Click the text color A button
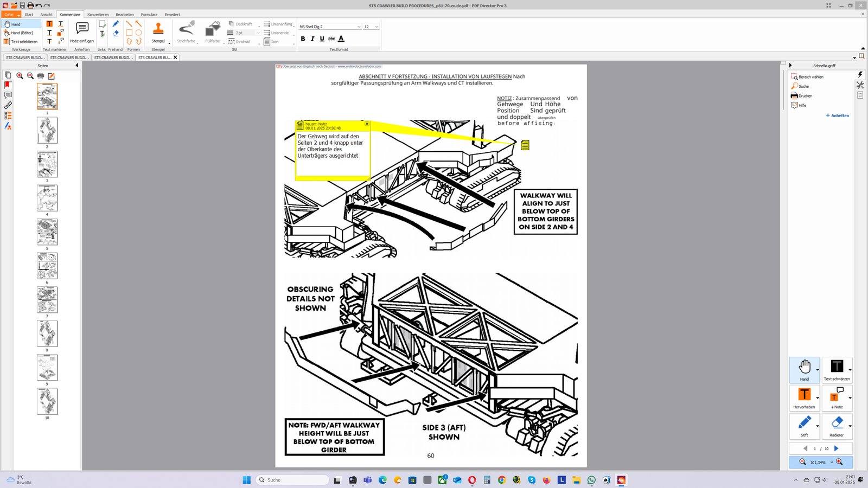The image size is (868, 488). tap(341, 38)
